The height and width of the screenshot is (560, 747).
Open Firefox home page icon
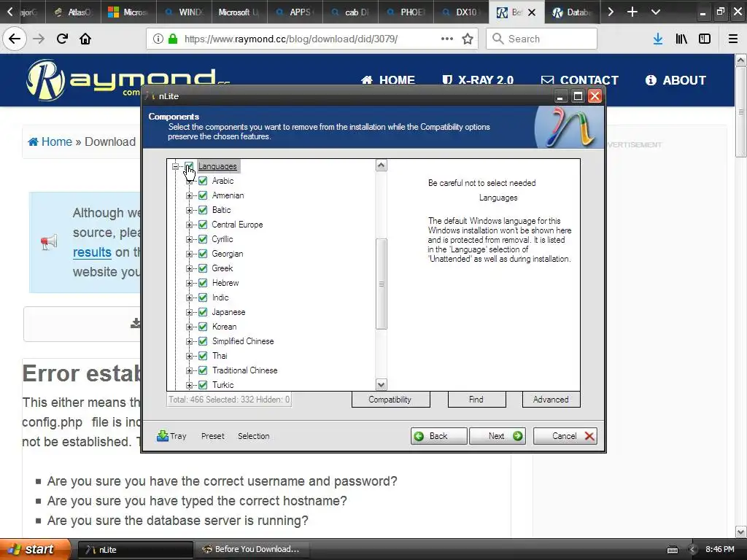coord(85,39)
